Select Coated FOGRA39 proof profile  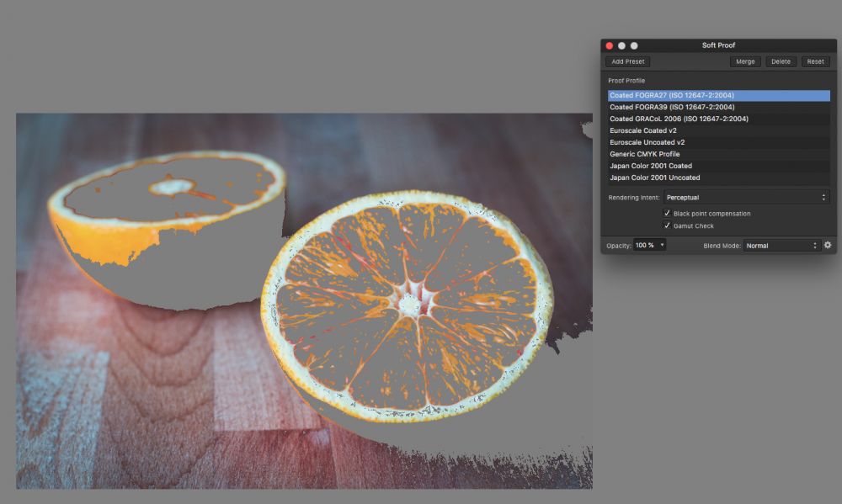click(718, 108)
